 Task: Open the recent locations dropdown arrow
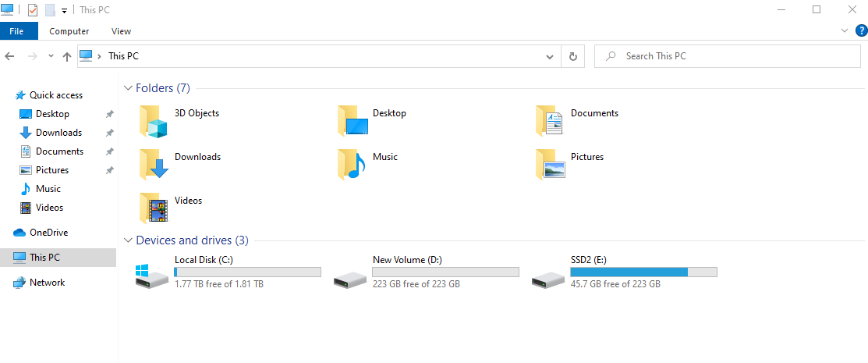(51, 56)
